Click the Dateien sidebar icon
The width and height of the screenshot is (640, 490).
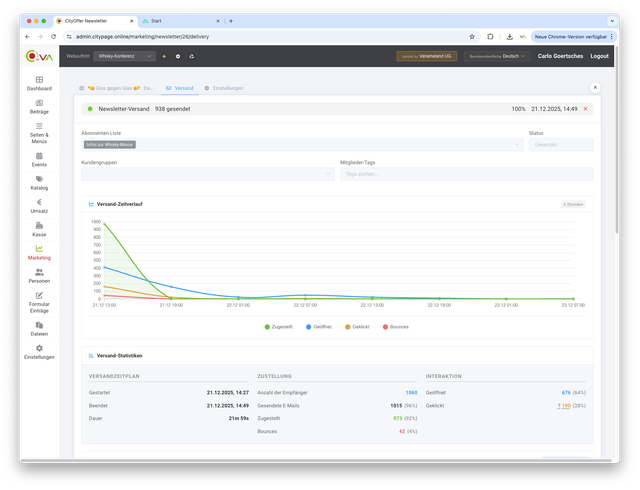(39, 325)
